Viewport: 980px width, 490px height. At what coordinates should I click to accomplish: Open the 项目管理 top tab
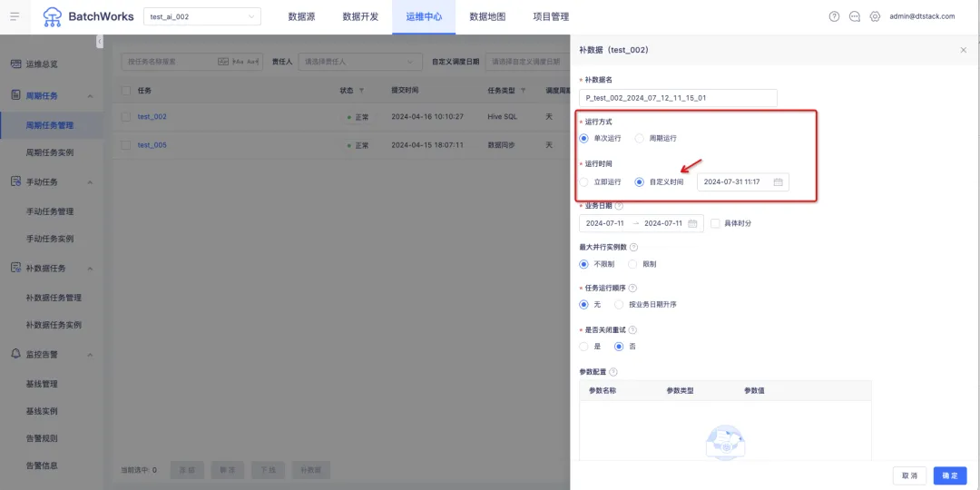point(551,17)
